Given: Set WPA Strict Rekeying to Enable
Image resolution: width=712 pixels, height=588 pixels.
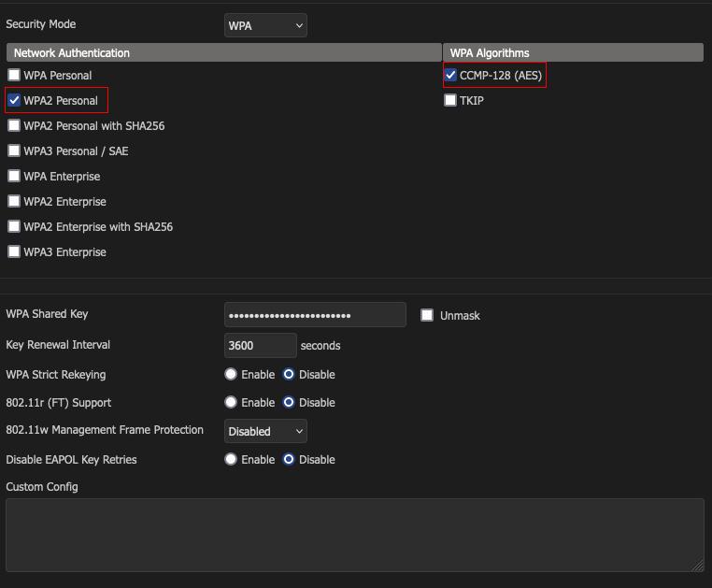Looking at the screenshot, I should point(231,375).
